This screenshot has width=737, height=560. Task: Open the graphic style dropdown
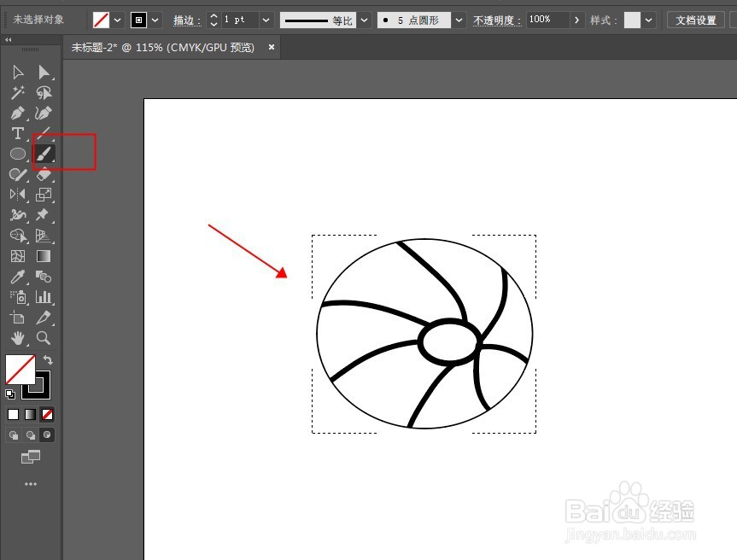pyautogui.click(x=649, y=20)
